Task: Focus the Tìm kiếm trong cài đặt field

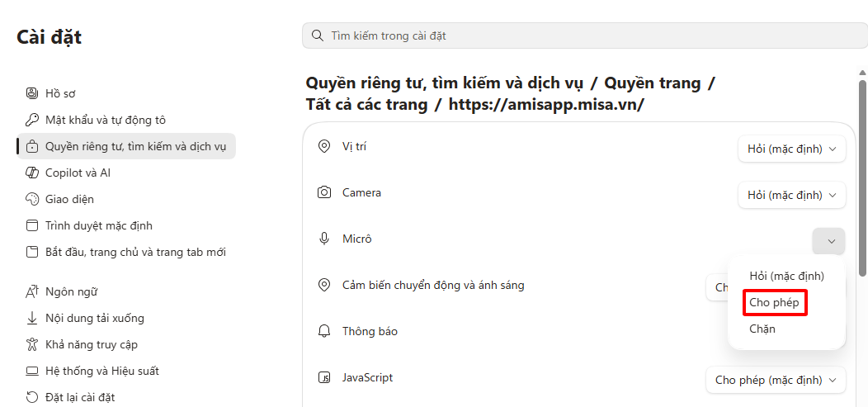Action: pos(584,35)
